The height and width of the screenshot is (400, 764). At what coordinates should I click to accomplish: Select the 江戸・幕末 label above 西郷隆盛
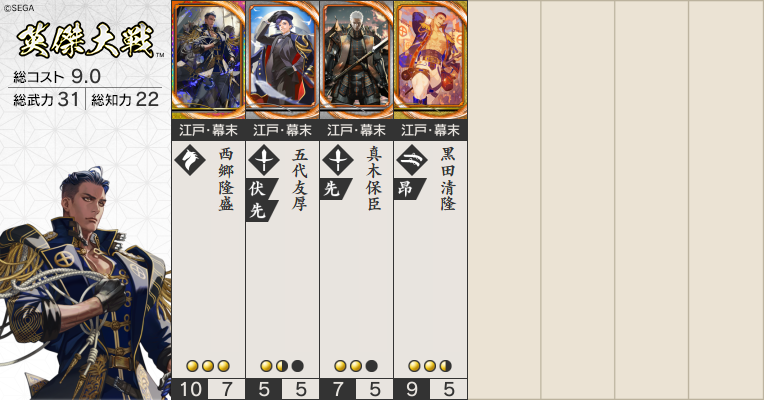tap(209, 130)
